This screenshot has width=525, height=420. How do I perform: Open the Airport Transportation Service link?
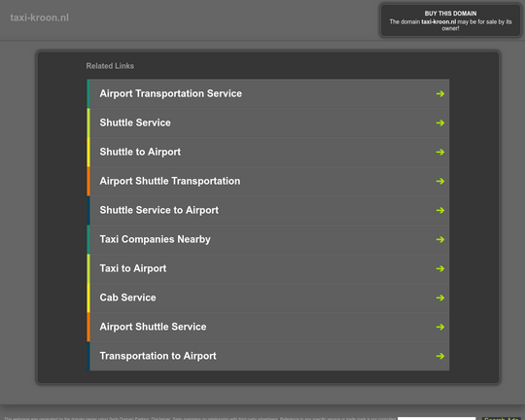pos(171,93)
